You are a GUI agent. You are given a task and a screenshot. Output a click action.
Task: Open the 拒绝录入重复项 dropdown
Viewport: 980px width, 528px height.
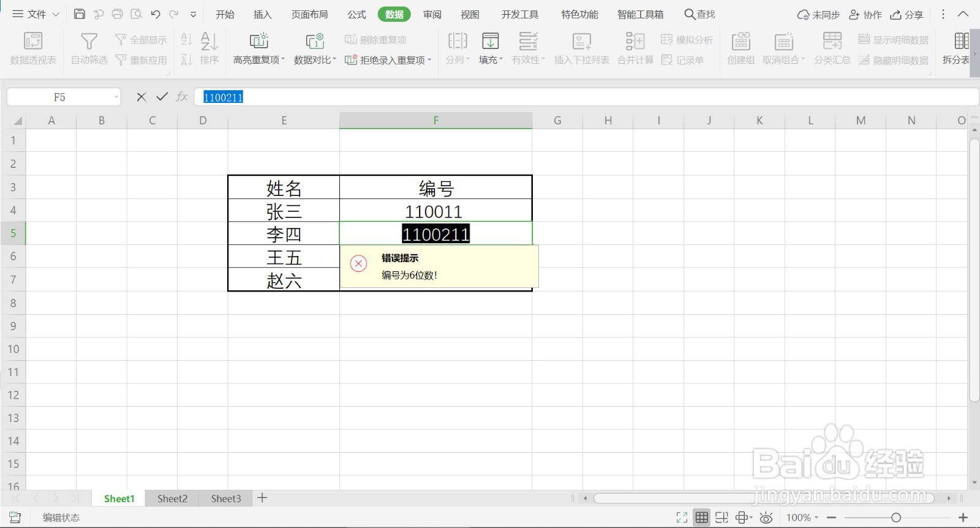[x=388, y=60]
